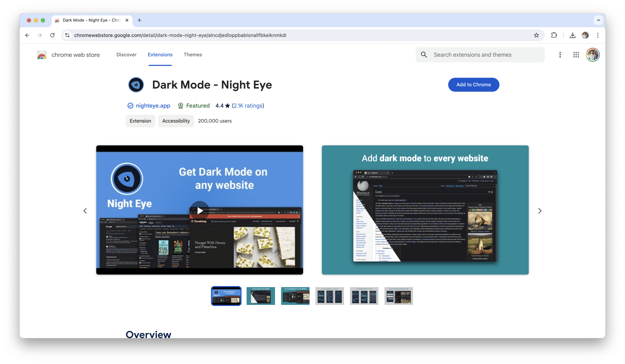This screenshot has width=625, height=364.
Task: Click the search magnifier icon
Action: pyautogui.click(x=424, y=55)
